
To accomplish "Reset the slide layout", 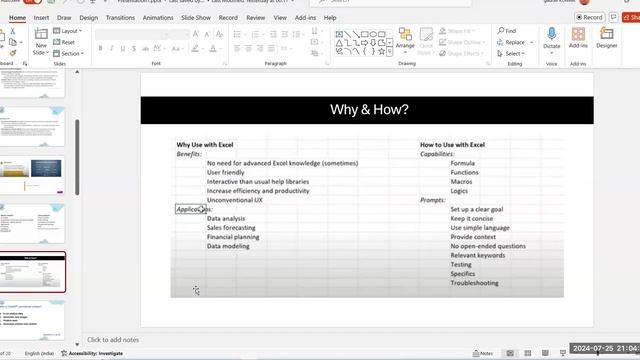I will click(x=64, y=42).
